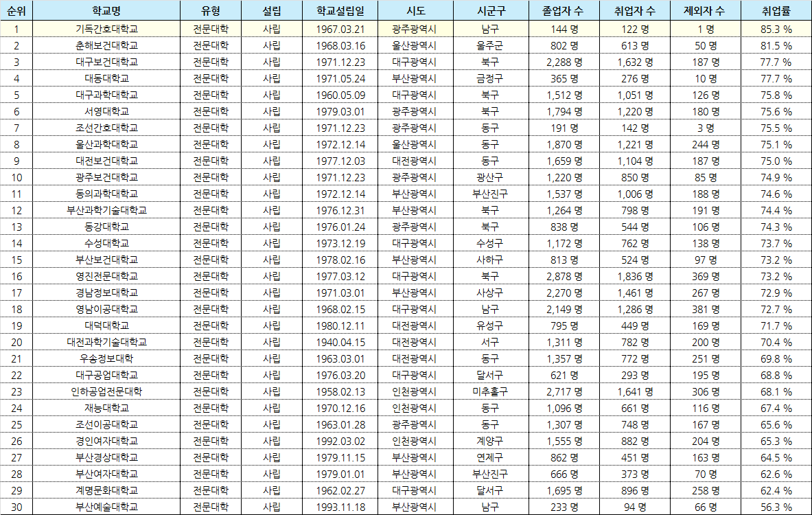Click employment rate 85.3 %

pyautogui.click(x=776, y=30)
